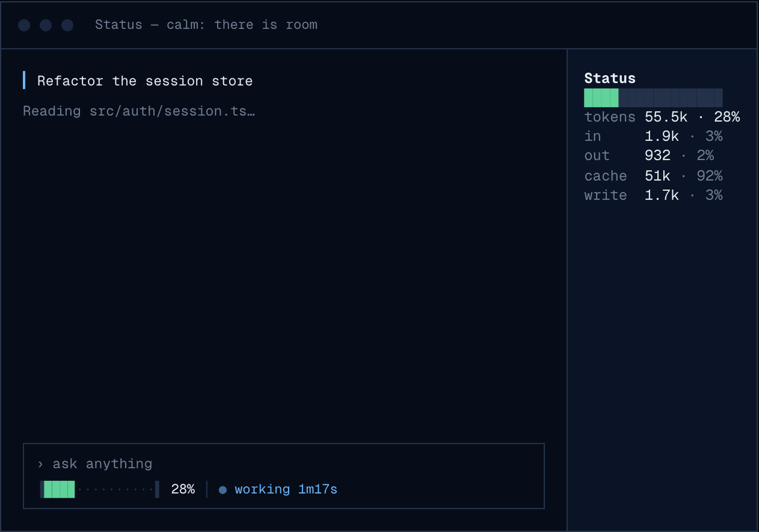This screenshot has height=532, width=759.
Task: Select the "Refactor the session store" message
Action: [x=145, y=81]
